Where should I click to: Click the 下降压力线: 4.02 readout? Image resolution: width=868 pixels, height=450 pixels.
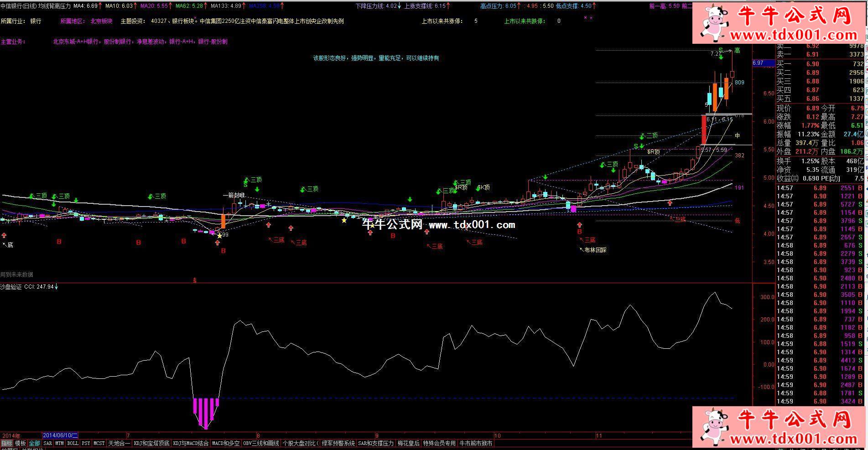379,6
